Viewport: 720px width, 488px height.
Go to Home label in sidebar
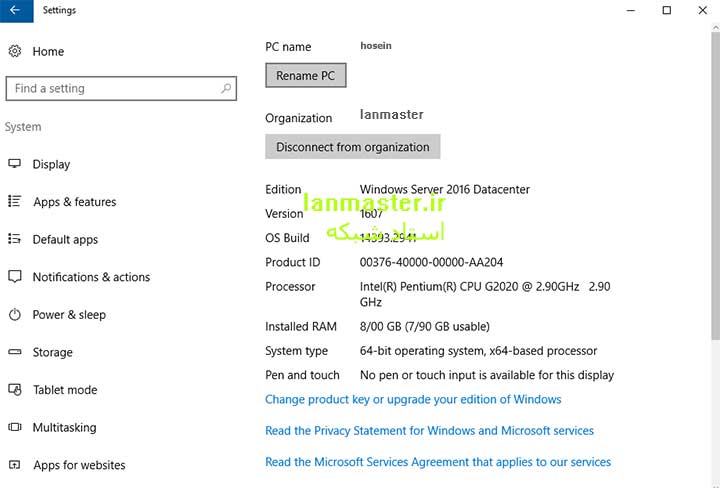(48, 51)
